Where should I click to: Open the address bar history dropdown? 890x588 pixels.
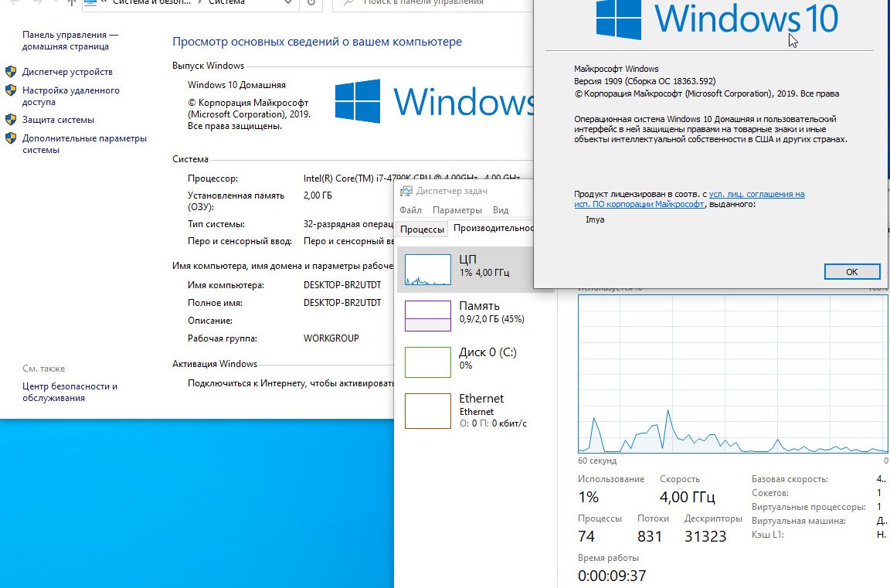[288, 3]
